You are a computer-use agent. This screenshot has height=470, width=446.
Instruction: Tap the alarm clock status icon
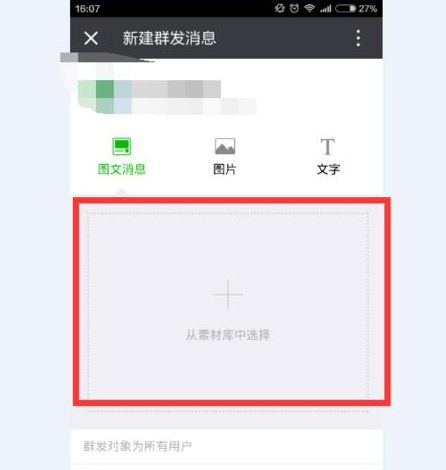294,8
